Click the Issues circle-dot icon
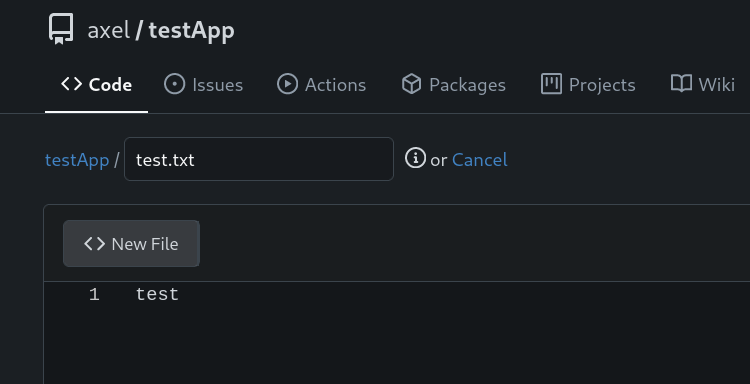The image size is (750, 384). (174, 84)
